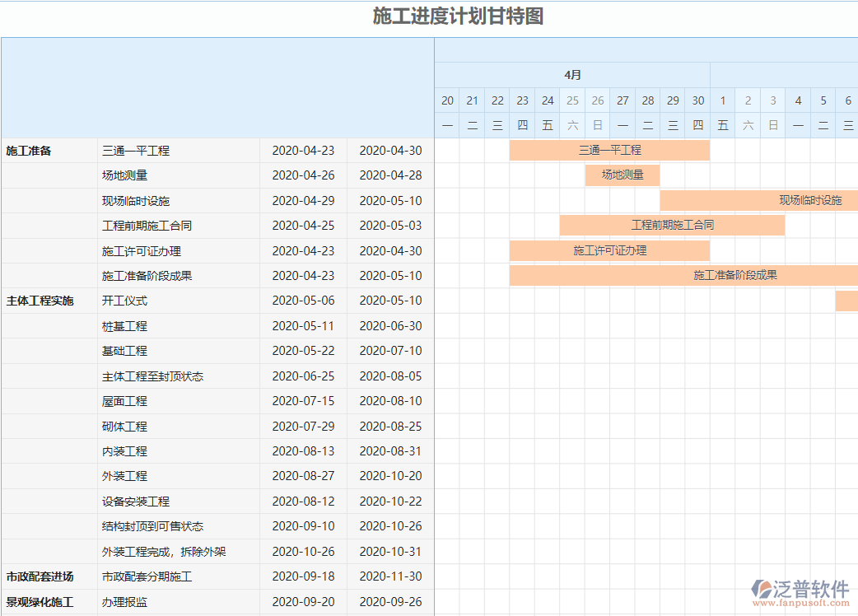Click the 4月 month header
858x616 pixels.
573,75
